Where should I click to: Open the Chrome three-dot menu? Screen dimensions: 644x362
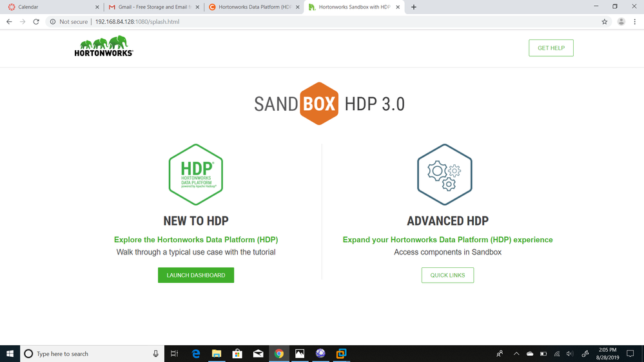click(x=634, y=22)
